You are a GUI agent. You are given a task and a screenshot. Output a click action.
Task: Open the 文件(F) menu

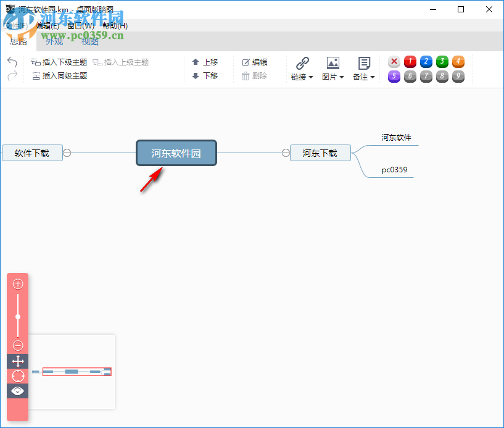point(17,26)
